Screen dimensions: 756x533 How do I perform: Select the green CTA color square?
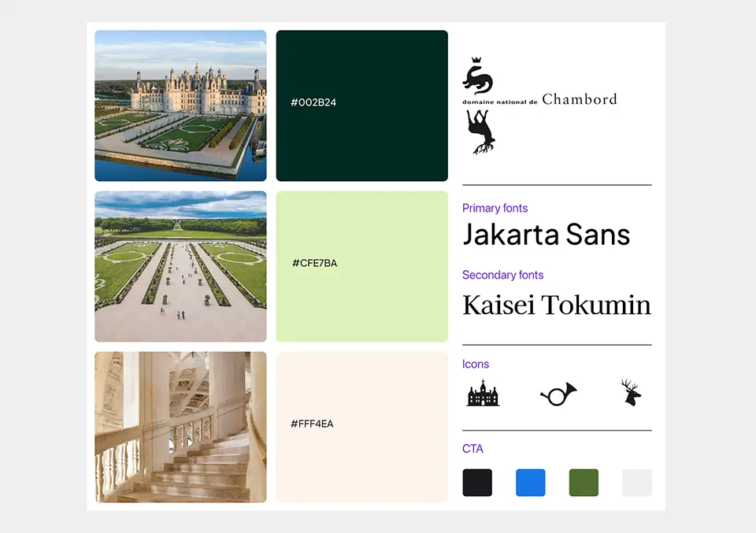click(x=584, y=483)
